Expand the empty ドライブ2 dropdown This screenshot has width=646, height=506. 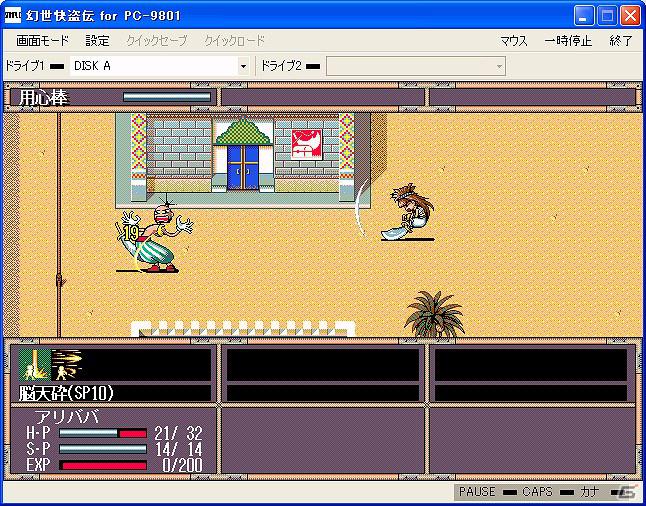[500, 66]
